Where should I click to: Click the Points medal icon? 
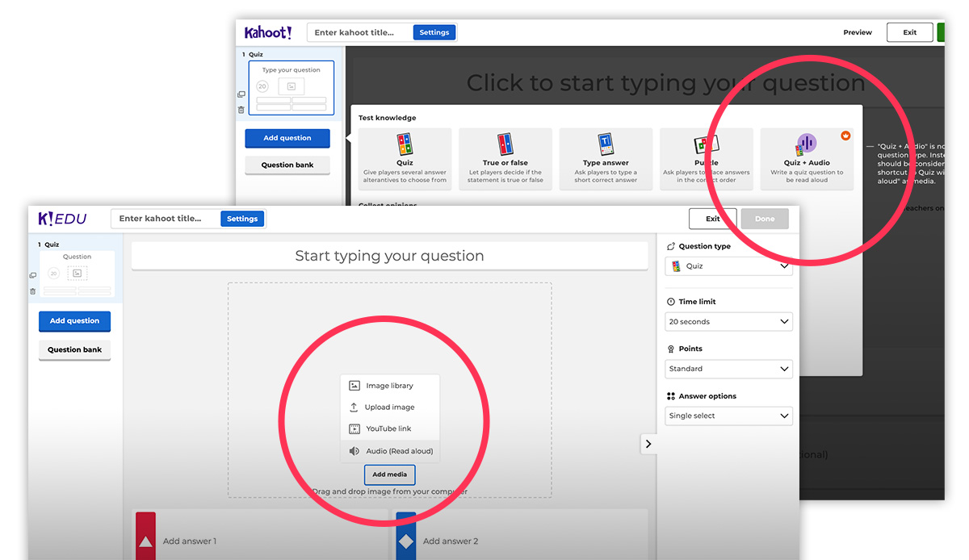pos(671,349)
